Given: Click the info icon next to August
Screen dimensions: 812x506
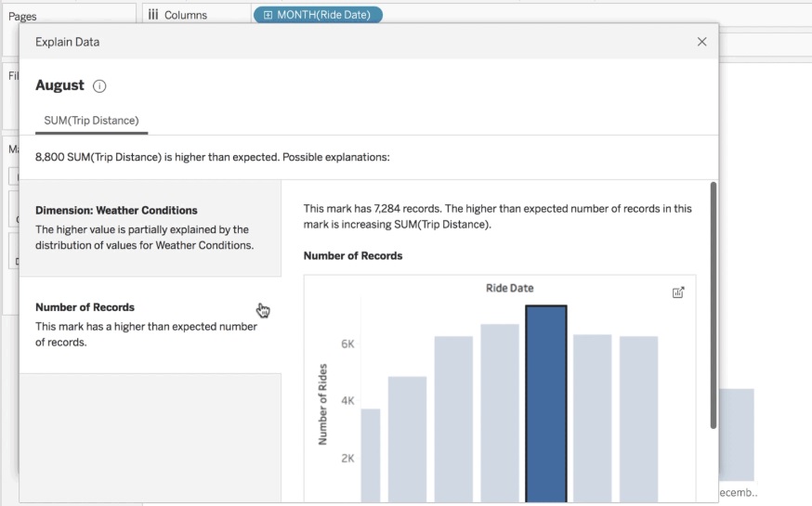Looking at the screenshot, I should click(x=99, y=86).
